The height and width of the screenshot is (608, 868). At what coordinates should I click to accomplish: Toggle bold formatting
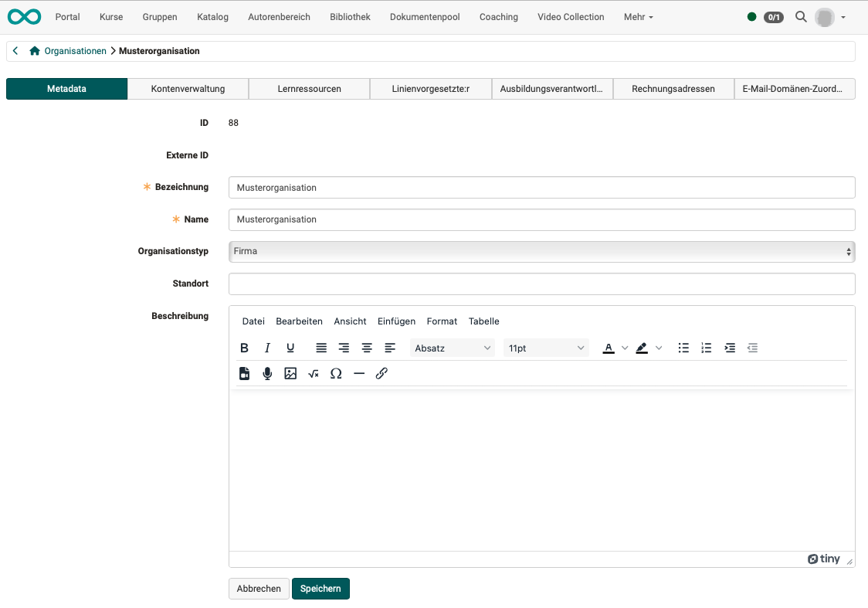click(x=244, y=348)
